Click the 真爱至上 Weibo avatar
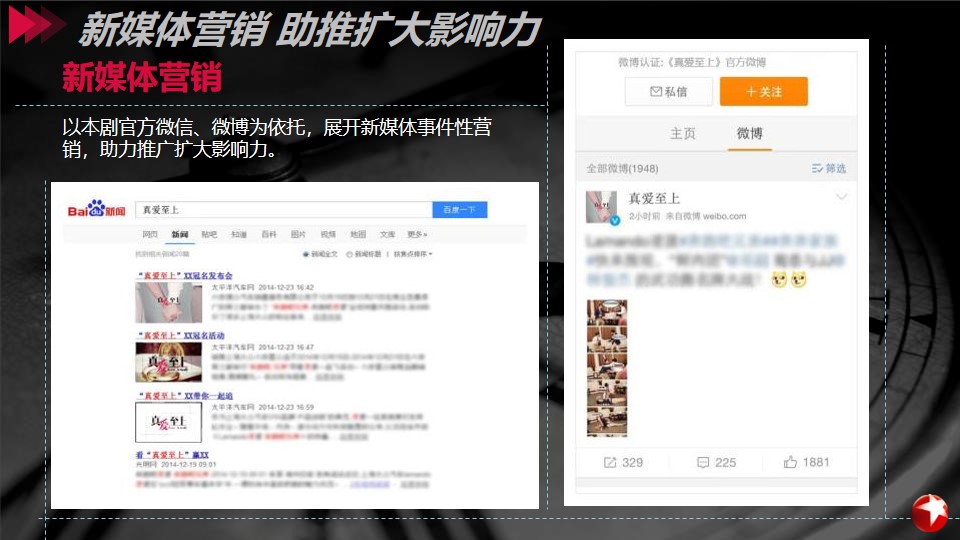This screenshot has width=960, height=540. 602,207
